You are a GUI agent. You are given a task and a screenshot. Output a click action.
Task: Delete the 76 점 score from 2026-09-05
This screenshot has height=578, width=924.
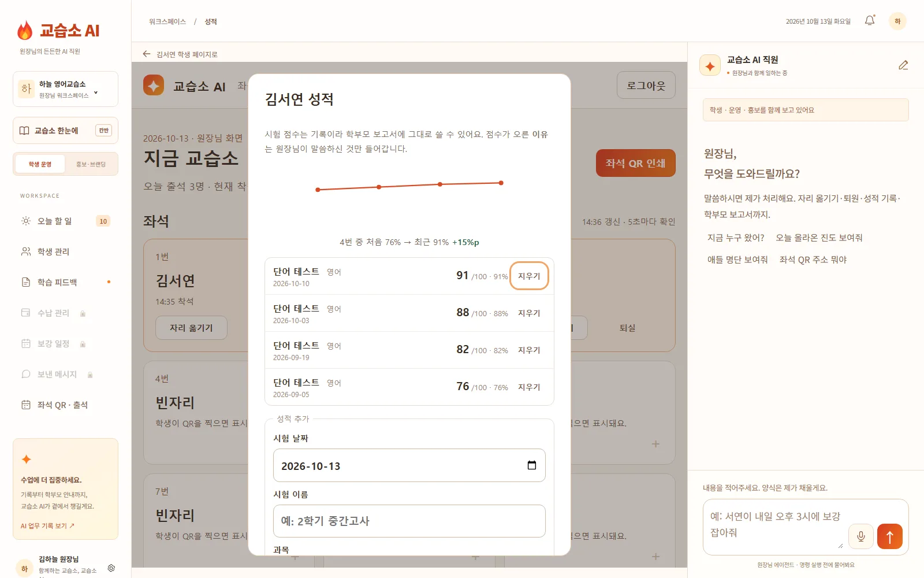(529, 387)
